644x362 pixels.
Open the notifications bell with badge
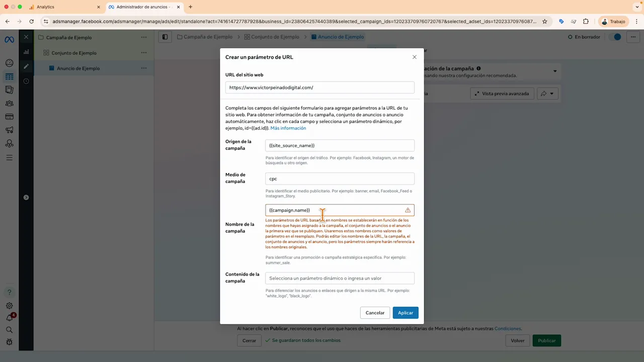10,317
